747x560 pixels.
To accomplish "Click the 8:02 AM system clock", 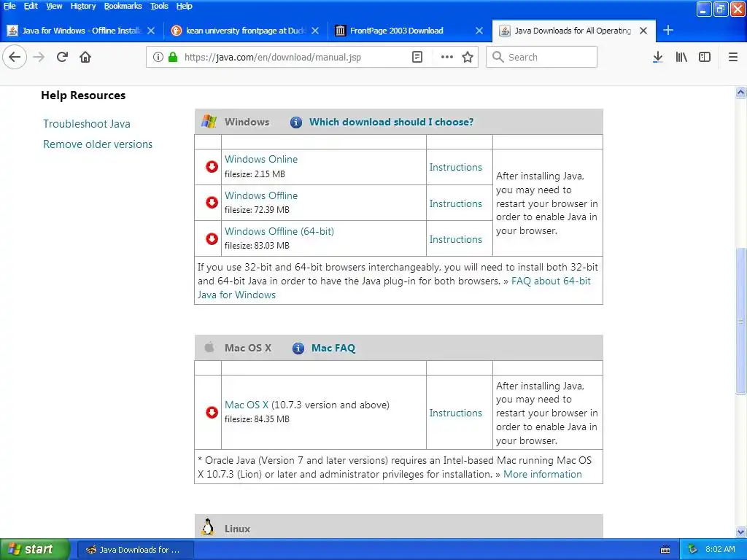I will click(x=720, y=549).
